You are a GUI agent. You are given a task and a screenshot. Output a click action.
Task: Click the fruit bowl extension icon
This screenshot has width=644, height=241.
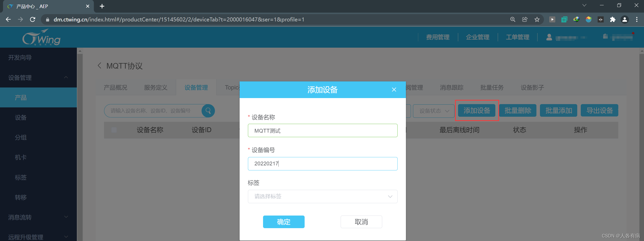589,19
